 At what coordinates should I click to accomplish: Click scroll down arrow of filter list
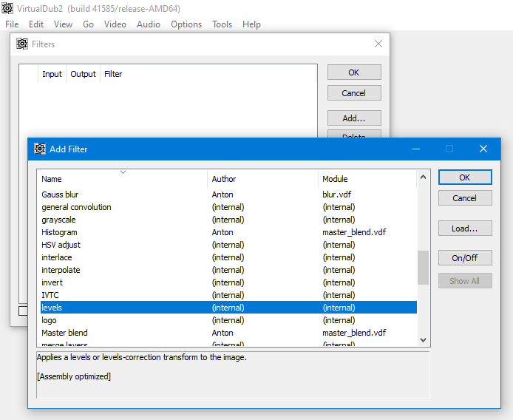[x=423, y=340]
